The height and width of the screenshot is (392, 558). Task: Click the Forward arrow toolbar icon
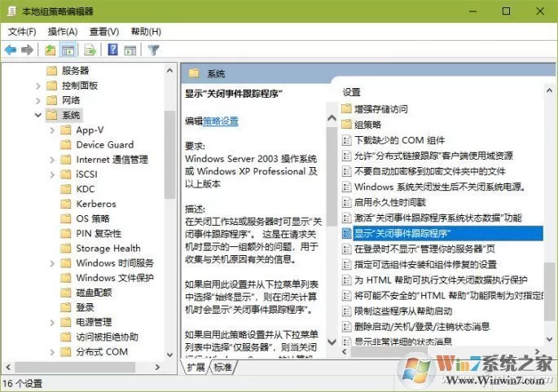click(x=28, y=50)
